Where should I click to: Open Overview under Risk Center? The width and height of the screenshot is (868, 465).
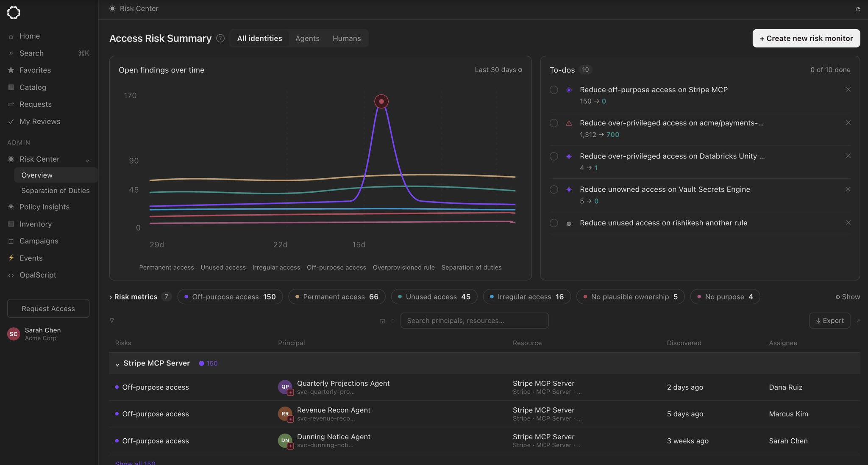pyautogui.click(x=56, y=175)
